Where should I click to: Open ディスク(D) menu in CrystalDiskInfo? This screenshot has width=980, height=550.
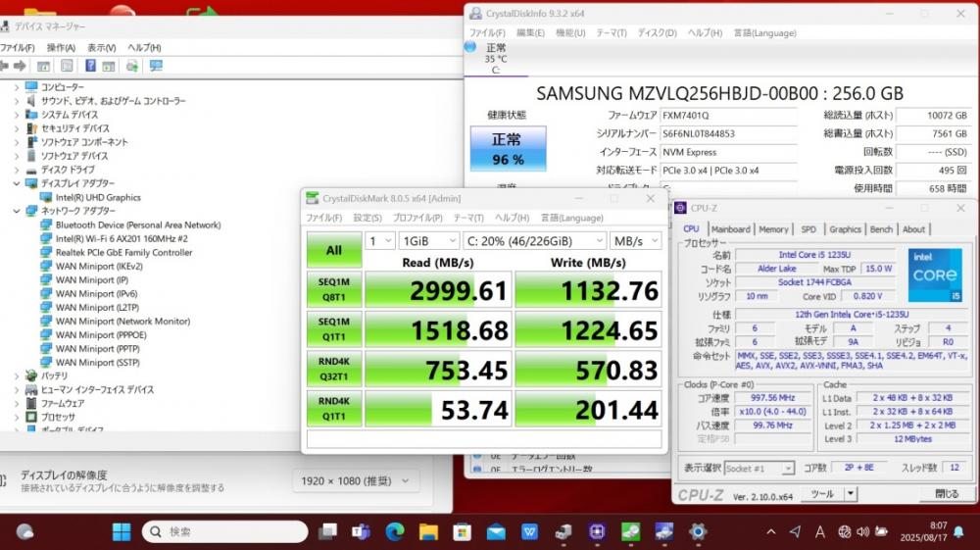(x=657, y=33)
